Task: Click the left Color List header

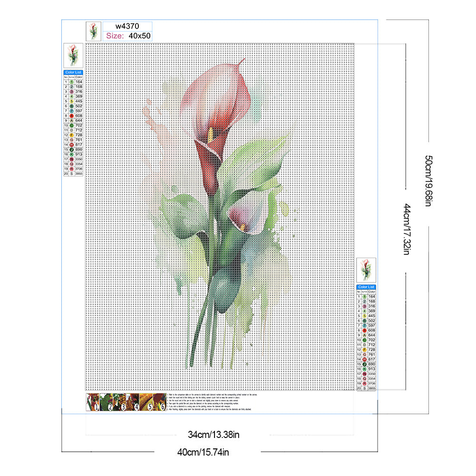Action: pyautogui.click(x=73, y=72)
